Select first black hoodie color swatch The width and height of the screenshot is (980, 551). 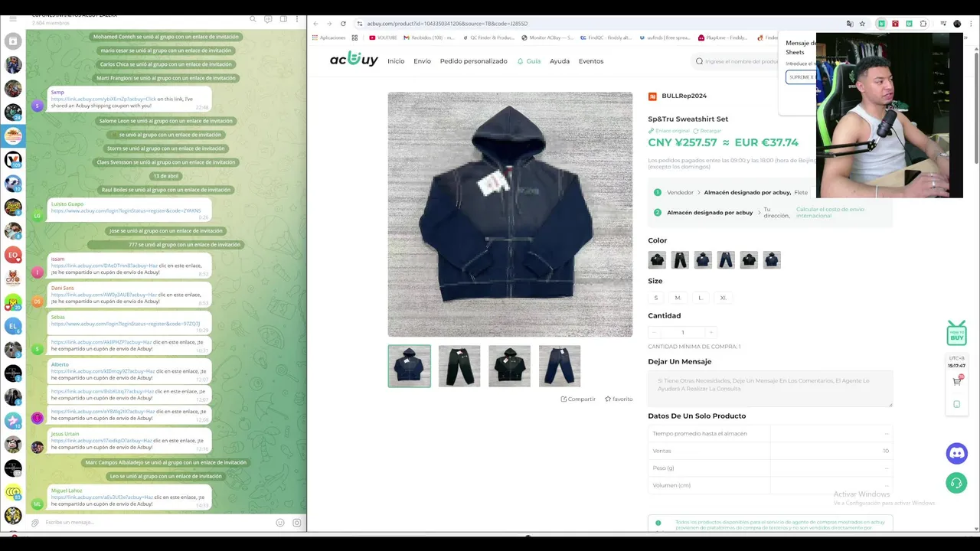[657, 260]
